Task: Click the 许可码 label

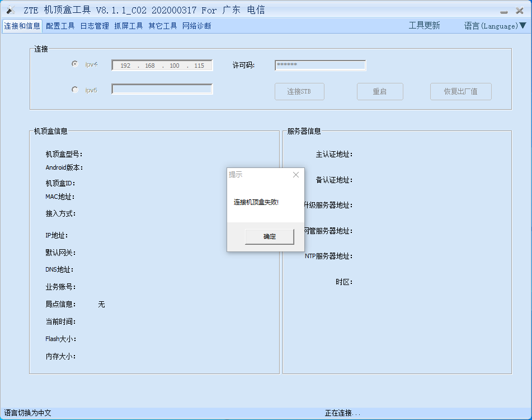Action: (x=243, y=65)
